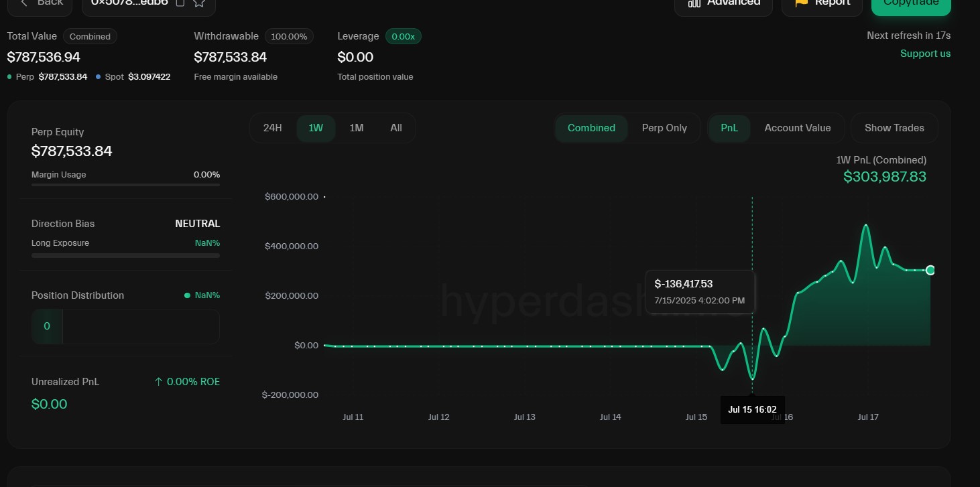Click the Margin Usage progress bar

pyautogui.click(x=125, y=184)
